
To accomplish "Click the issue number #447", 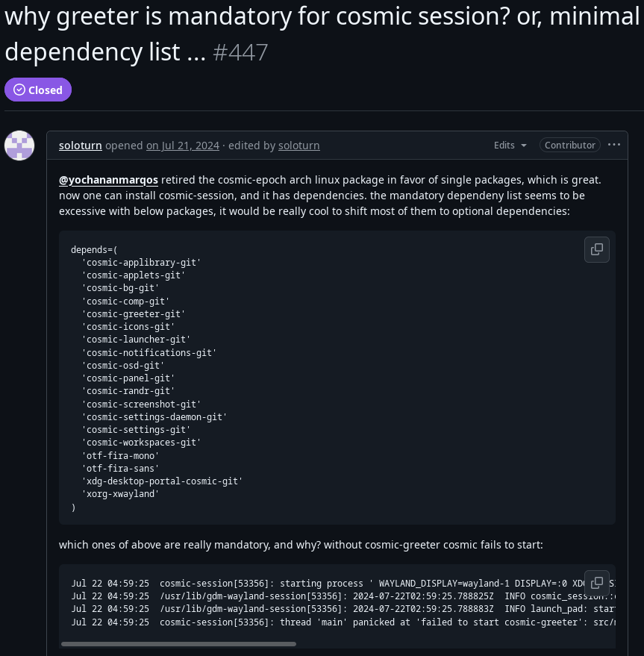I will click(x=240, y=52).
